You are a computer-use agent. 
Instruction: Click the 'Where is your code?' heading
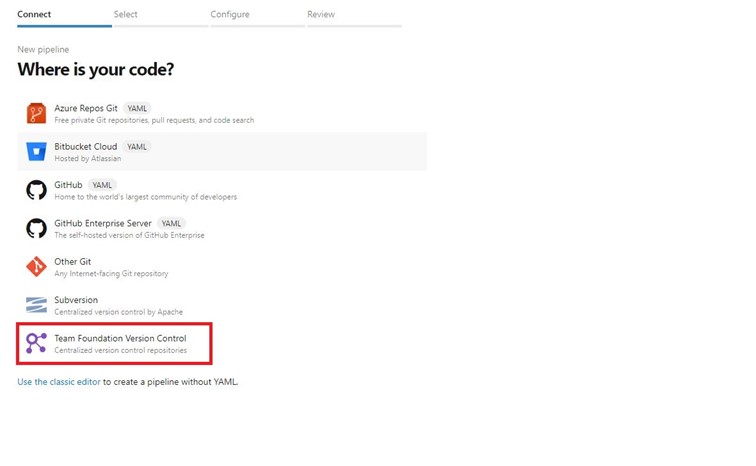tap(95, 69)
